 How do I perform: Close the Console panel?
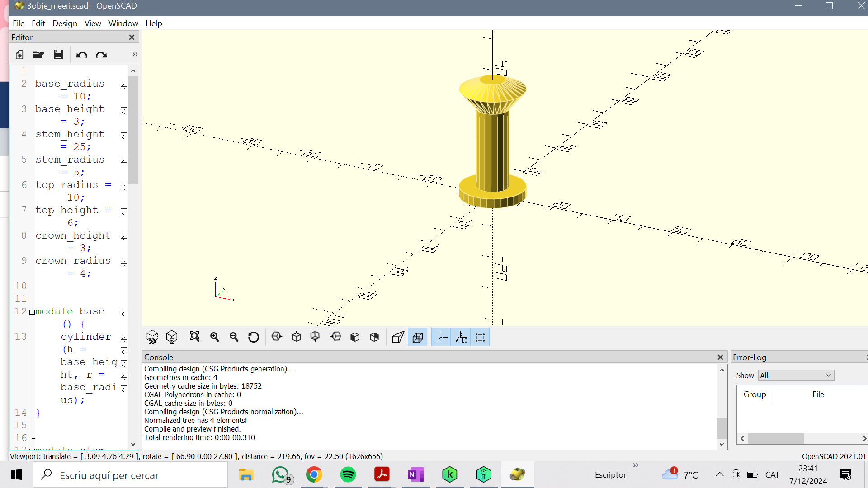coord(720,357)
